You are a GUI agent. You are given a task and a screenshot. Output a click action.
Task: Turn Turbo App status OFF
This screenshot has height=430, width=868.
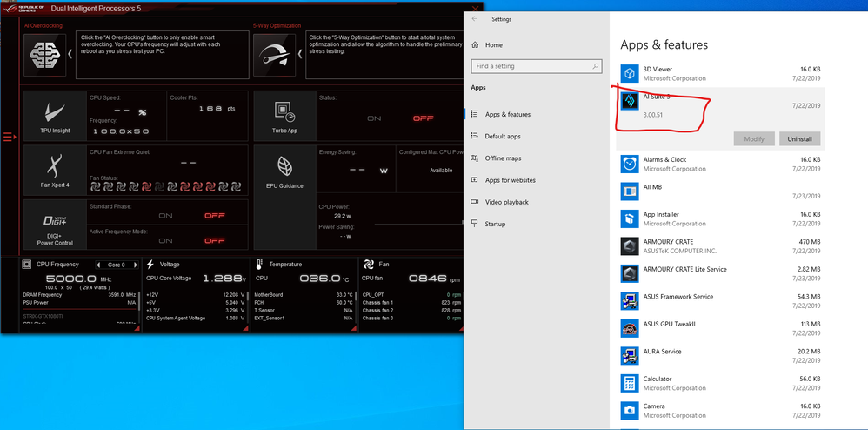[423, 118]
